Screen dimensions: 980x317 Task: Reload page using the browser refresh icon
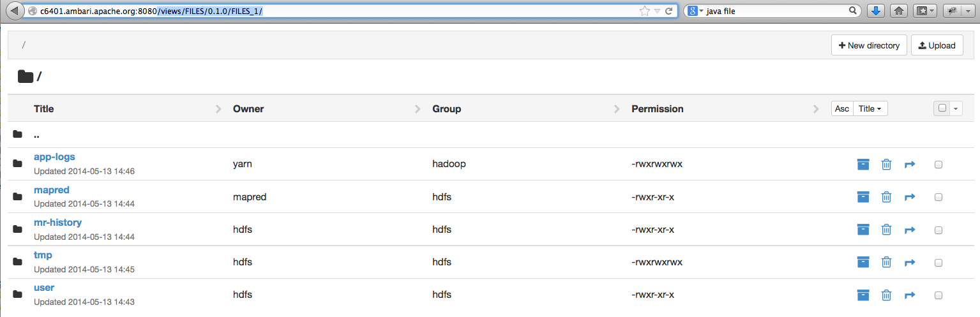[668, 11]
